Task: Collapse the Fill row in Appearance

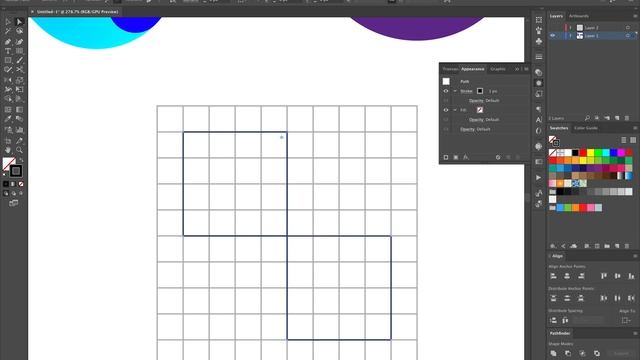Action: (x=455, y=110)
